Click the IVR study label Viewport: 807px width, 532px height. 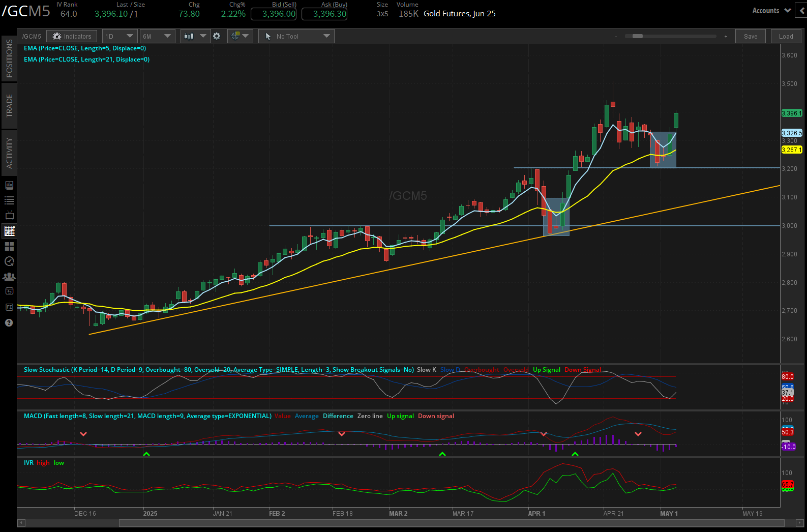click(x=28, y=463)
